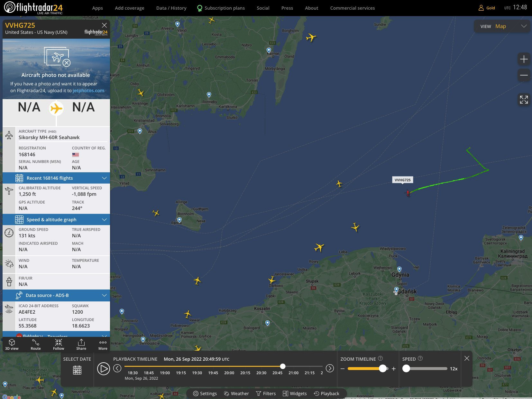Open Data / History menu
Image resolution: width=532 pixels, height=399 pixels.
[x=171, y=8]
